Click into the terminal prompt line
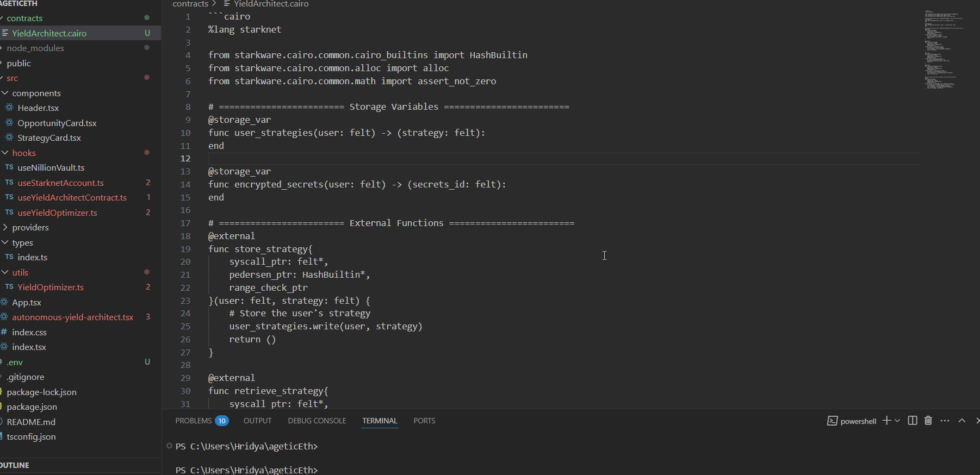Screen dimensions: 980x475 point(246,470)
